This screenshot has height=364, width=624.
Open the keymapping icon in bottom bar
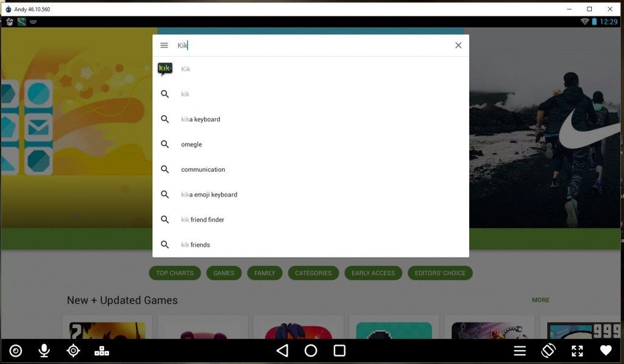[102, 351]
